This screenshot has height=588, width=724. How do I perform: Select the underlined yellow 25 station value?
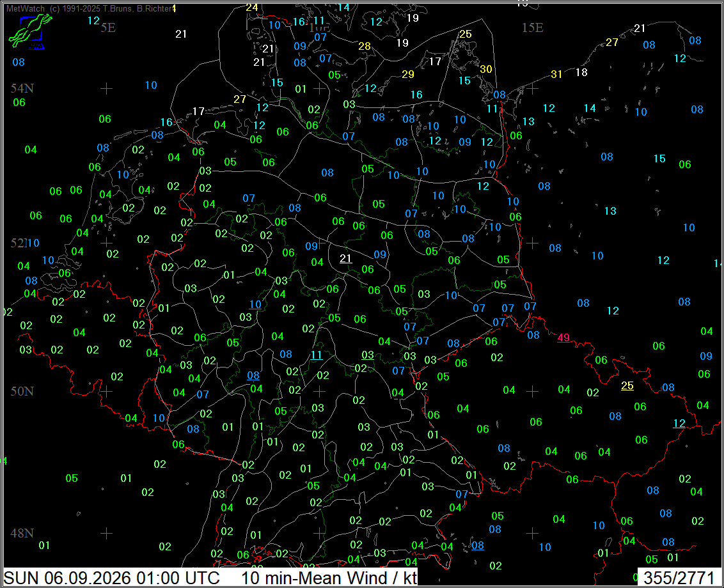point(627,385)
